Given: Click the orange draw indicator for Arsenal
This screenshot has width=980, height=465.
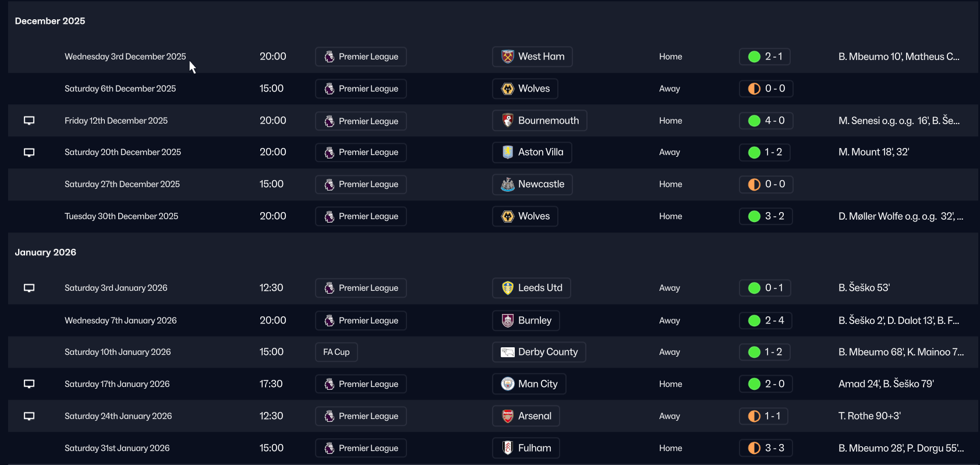Looking at the screenshot, I should pyautogui.click(x=754, y=416).
